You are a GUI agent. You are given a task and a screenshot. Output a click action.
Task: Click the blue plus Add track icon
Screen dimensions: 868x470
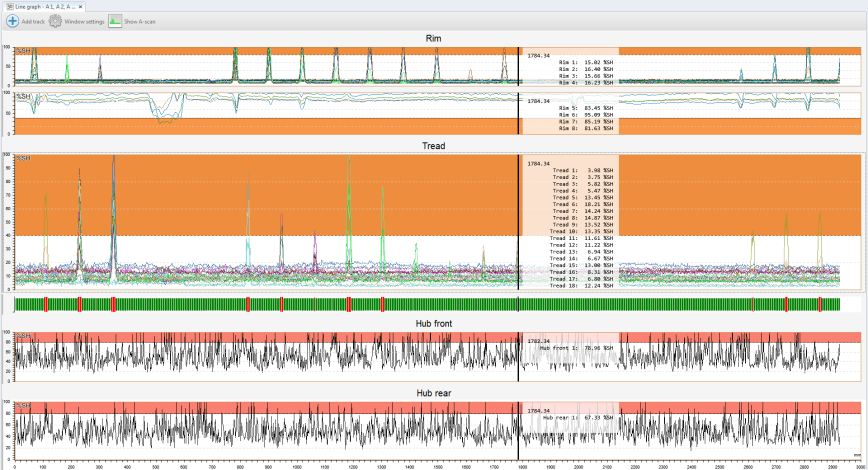[12, 21]
